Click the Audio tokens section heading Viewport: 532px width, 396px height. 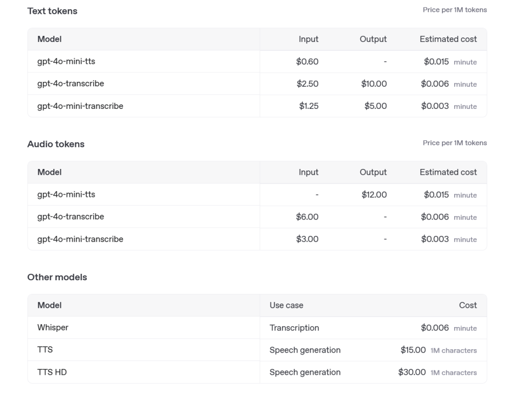pos(56,144)
